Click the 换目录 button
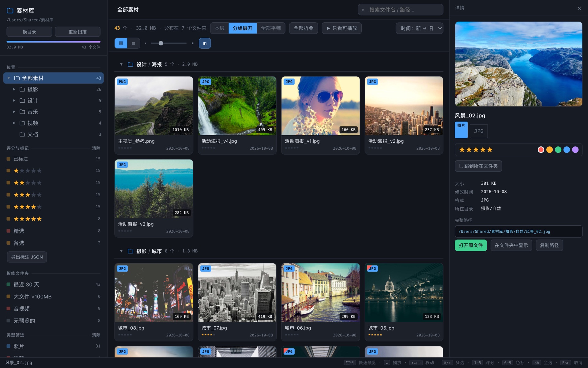Screen dimensions: 588x368 click(x=29, y=32)
